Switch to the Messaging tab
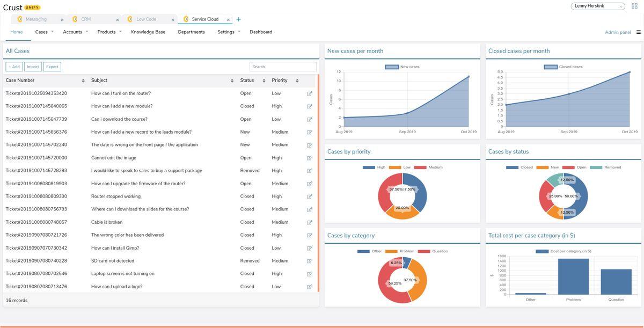 coord(36,19)
